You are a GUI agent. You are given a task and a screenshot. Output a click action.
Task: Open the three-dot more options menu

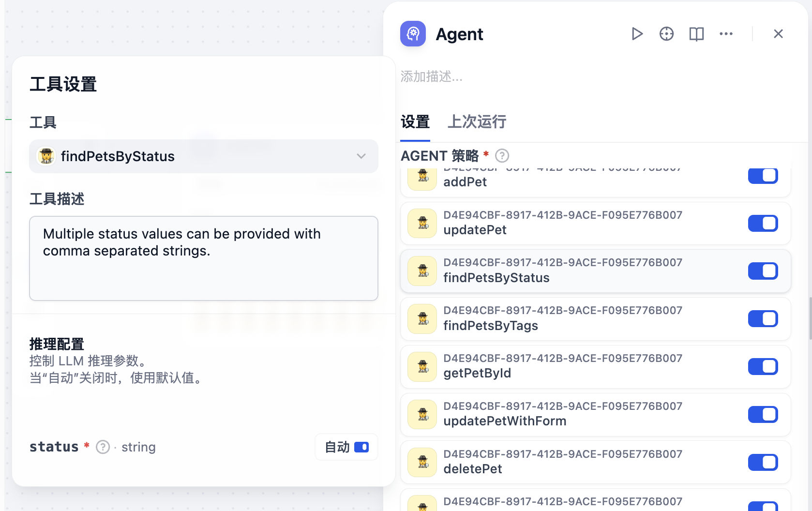(x=726, y=34)
